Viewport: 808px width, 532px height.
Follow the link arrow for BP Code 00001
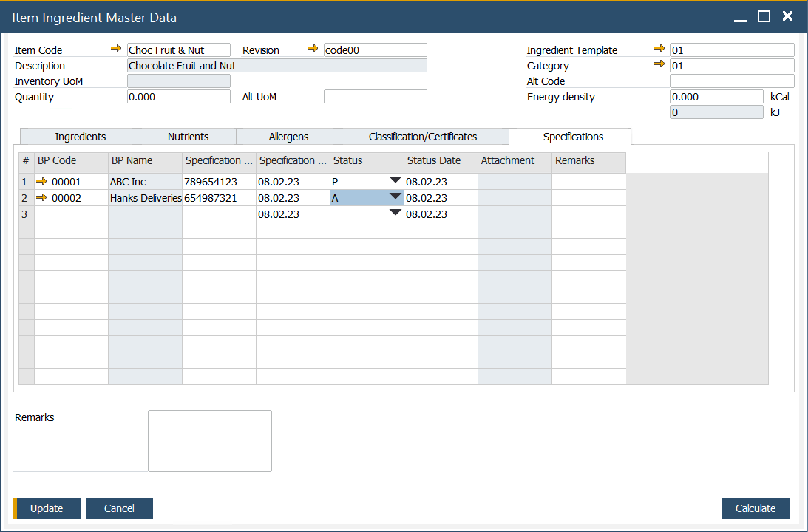tap(41, 181)
